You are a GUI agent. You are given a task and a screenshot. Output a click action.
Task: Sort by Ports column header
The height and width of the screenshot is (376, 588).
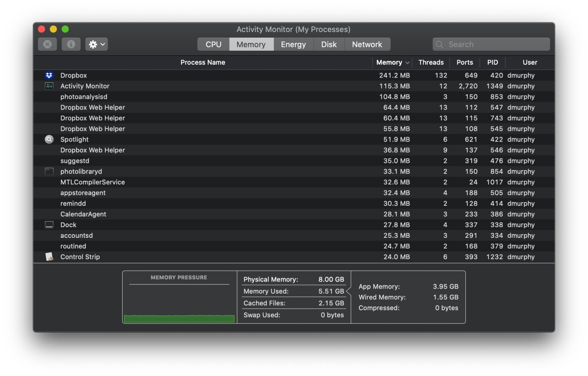465,62
